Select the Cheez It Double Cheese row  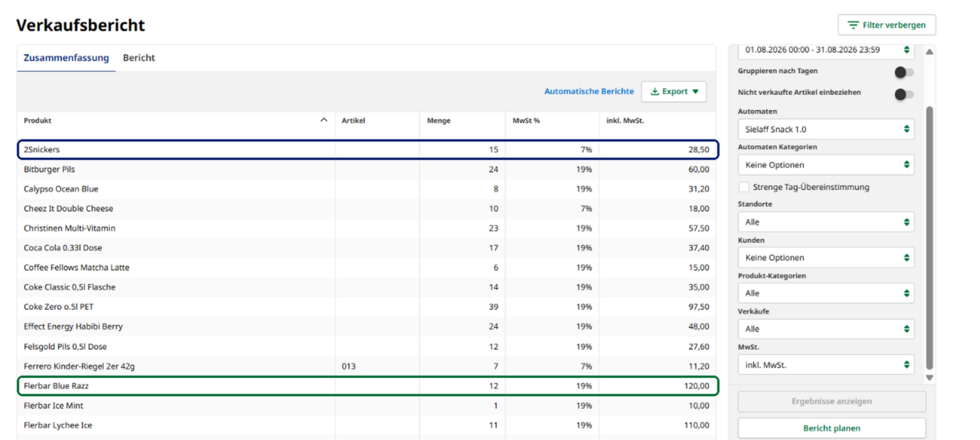pyautogui.click(x=367, y=209)
